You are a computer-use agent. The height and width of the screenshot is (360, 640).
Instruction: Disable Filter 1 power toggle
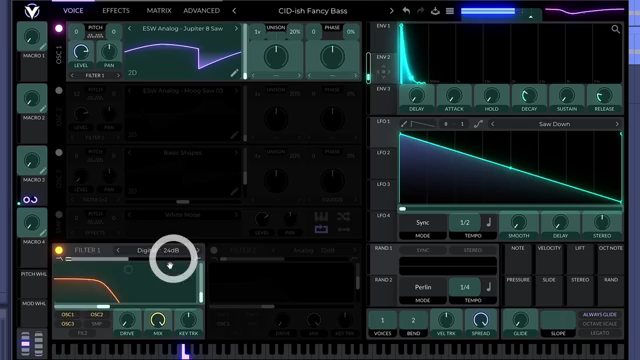(59, 250)
